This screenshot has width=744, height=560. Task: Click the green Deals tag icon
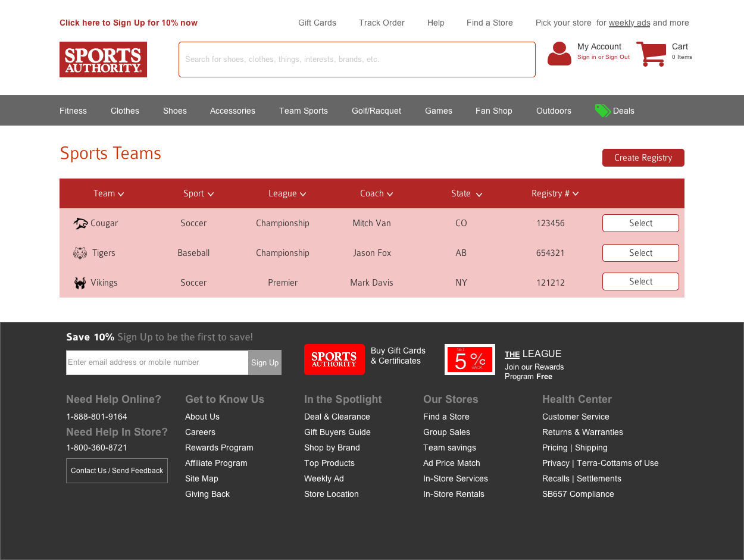(602, 111)
